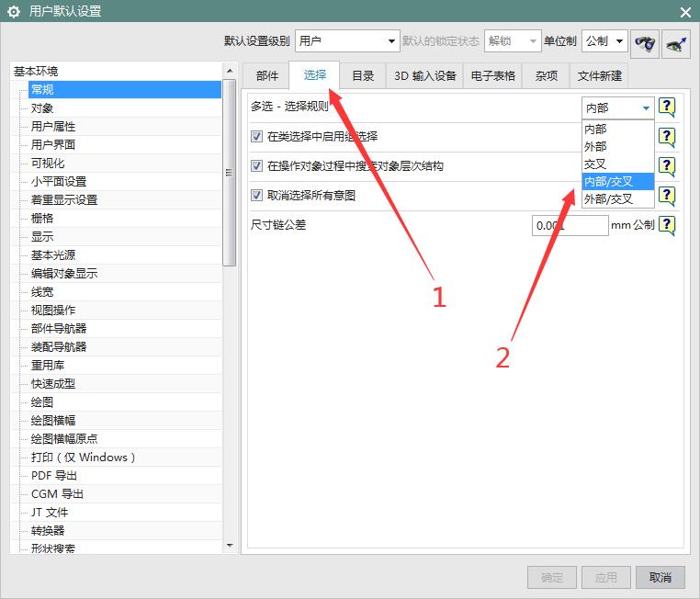700x599 pixels.
Task: Select 基本环境 root node
Action: [x=36, y=71]
